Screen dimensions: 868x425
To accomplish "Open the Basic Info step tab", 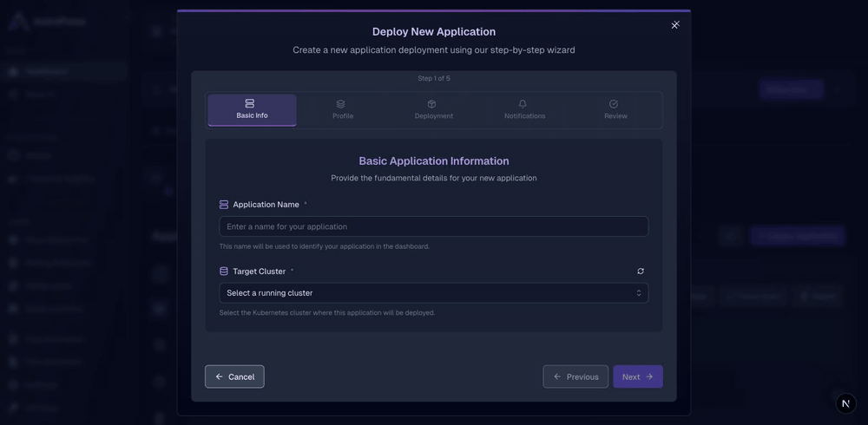I will tap(252, 110).
